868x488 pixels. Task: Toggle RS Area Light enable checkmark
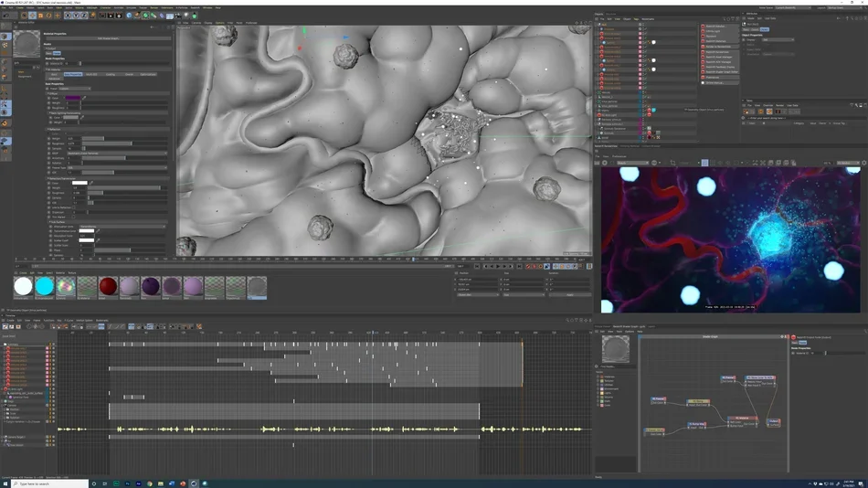coord(644,114)
